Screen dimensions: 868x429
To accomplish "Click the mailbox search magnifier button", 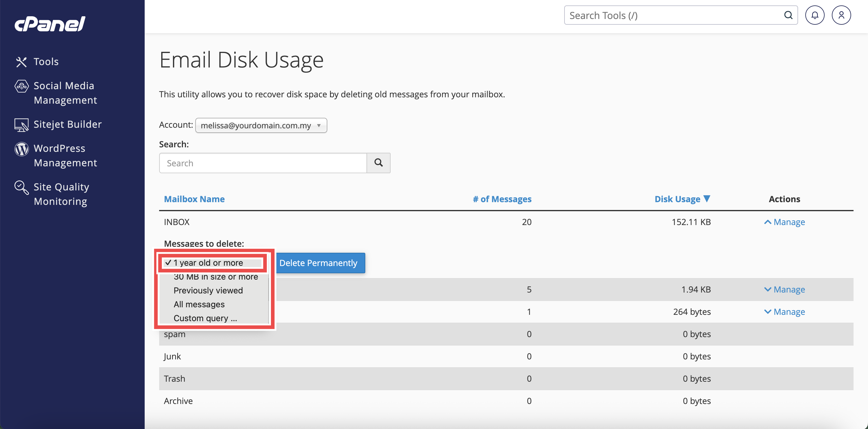I will (x=378, y=163).
